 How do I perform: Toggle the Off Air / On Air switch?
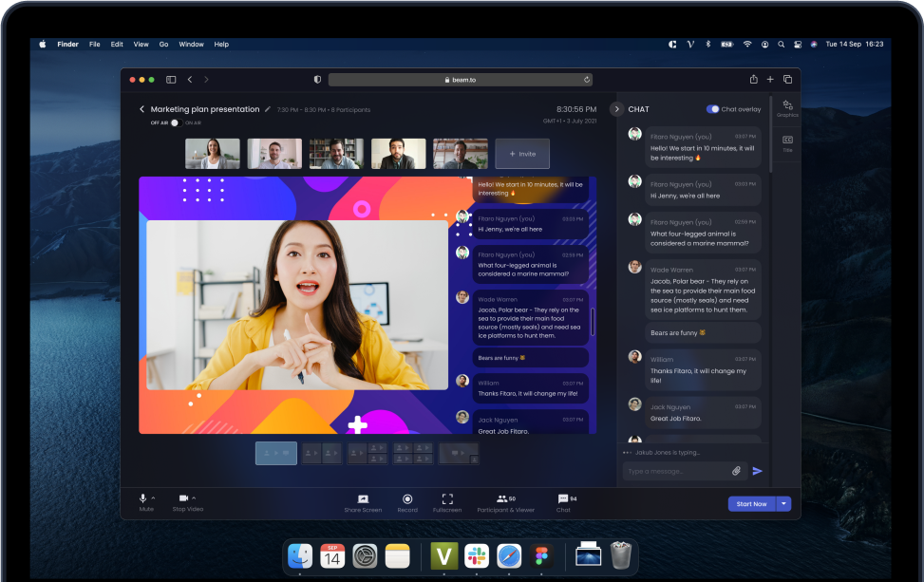click(x=176, y=122)
